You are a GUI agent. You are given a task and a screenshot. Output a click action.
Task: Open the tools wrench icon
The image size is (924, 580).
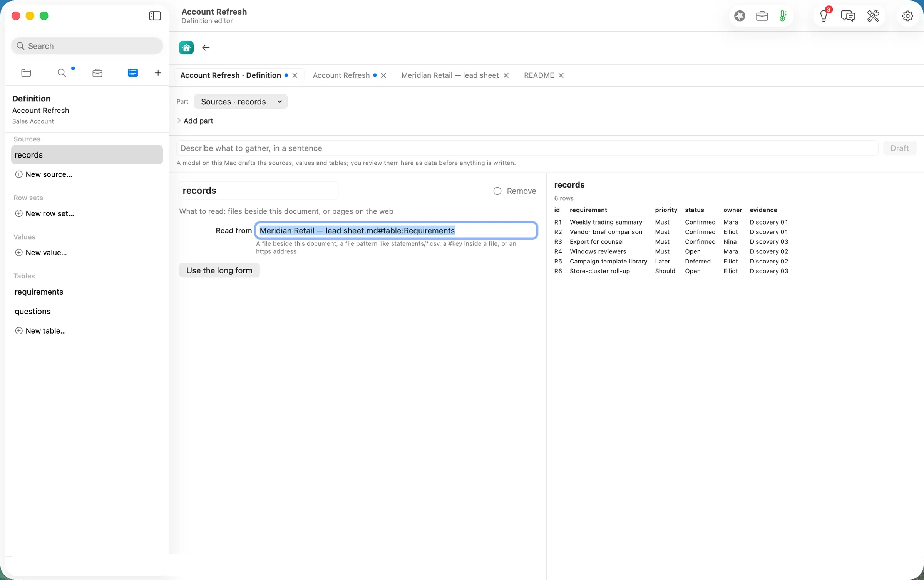873,16
